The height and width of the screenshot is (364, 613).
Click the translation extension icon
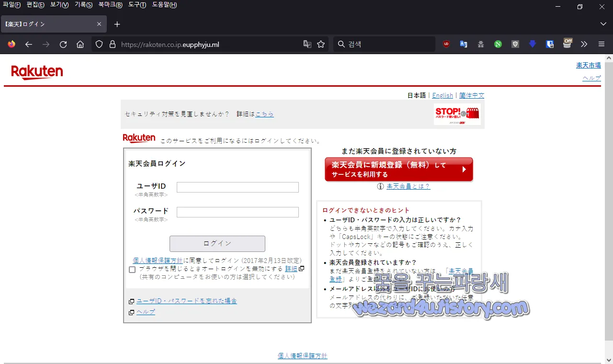(x=463, y=44)
